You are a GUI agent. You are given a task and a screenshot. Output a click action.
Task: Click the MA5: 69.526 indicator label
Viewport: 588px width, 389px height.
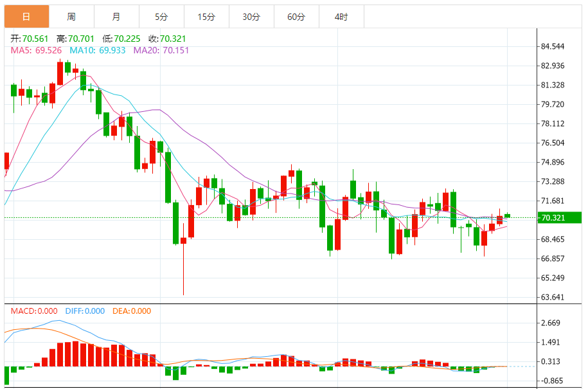[36, 50]
